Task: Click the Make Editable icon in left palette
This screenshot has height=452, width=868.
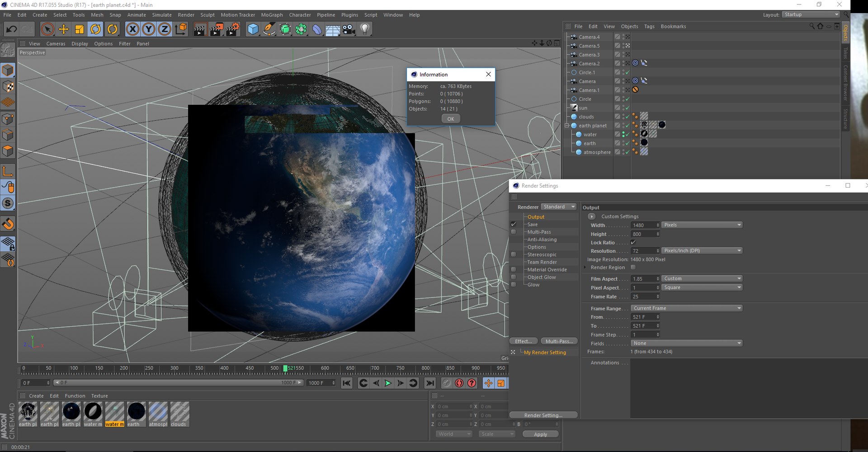Action: pyautogui.click(x=8, y=50)
